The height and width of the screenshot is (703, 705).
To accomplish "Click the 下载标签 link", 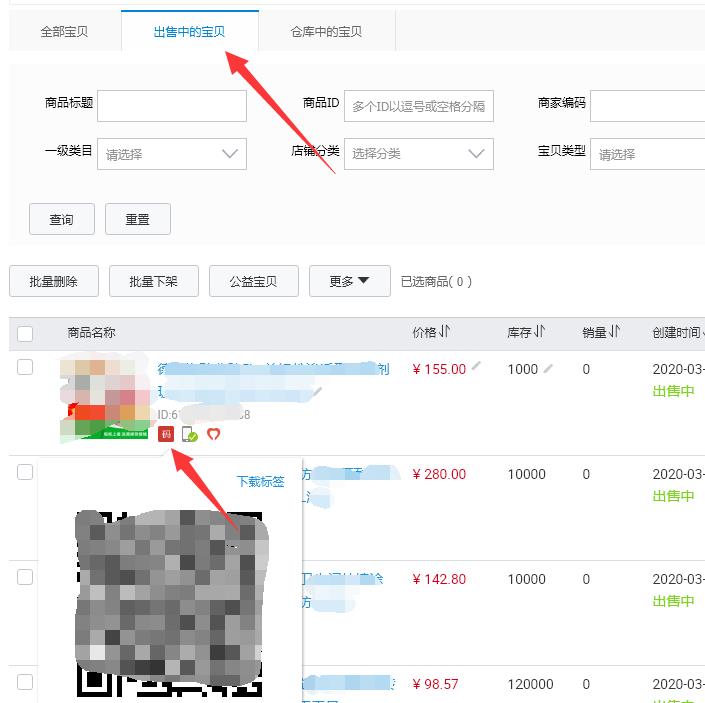I will 260,481.
